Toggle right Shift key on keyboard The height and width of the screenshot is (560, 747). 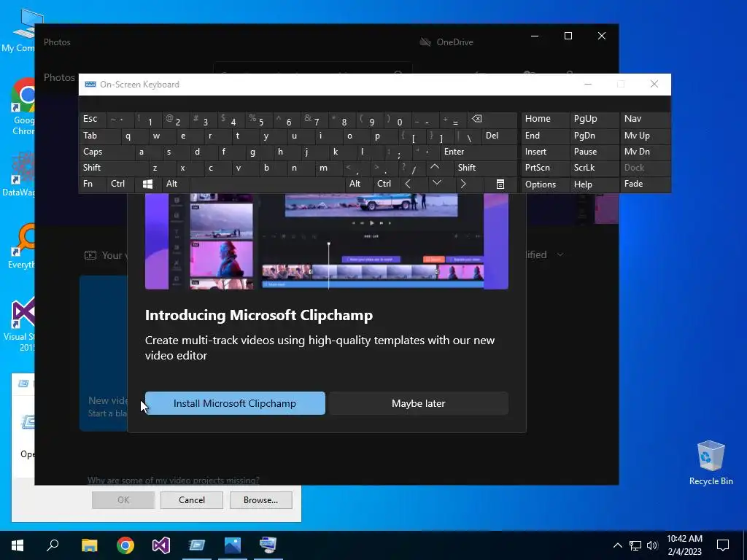[485, 168]
